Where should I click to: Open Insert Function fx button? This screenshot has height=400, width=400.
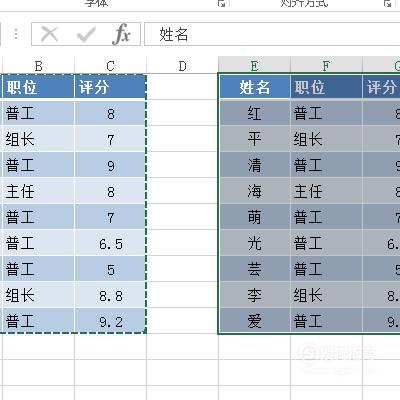121,34
